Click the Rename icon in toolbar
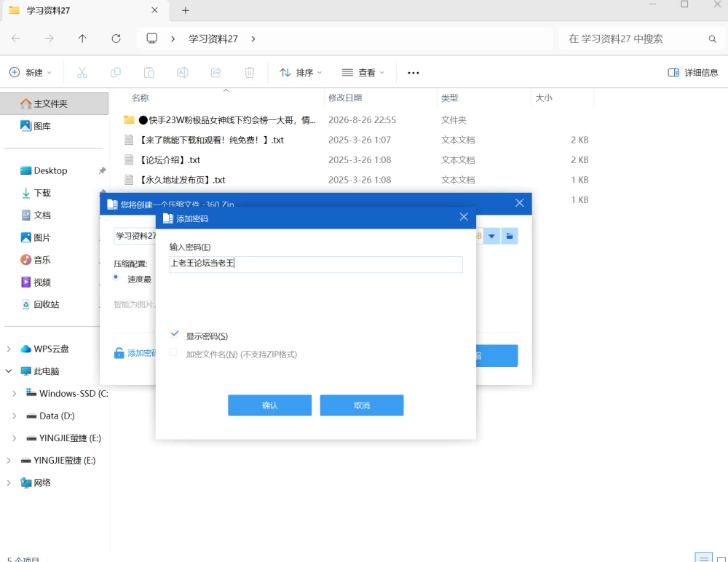The height and width of the screenshot is (562, 728). pyautogui.click(x=183, y=73)
